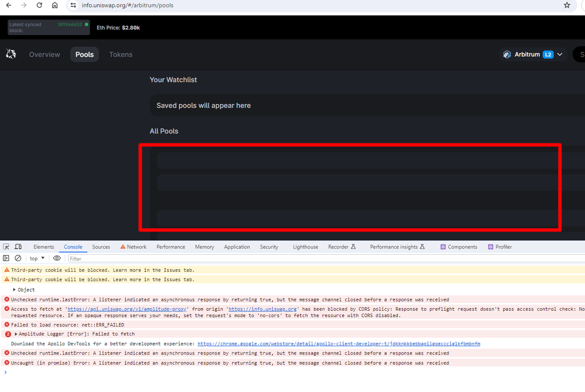Open the Lighthouse tab
This screenshot has height=392, width=585.
click(305, 247)
